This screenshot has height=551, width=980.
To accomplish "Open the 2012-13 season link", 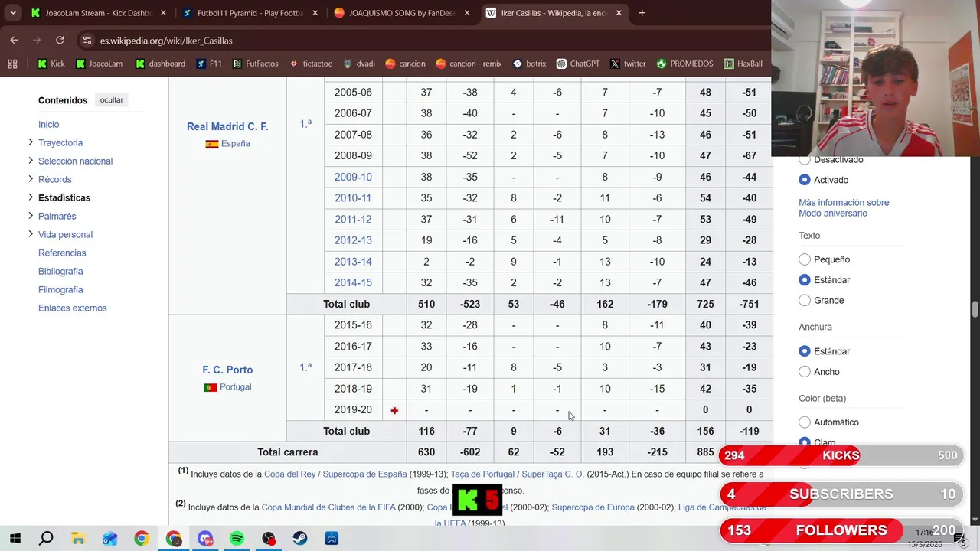I will 353,240.
